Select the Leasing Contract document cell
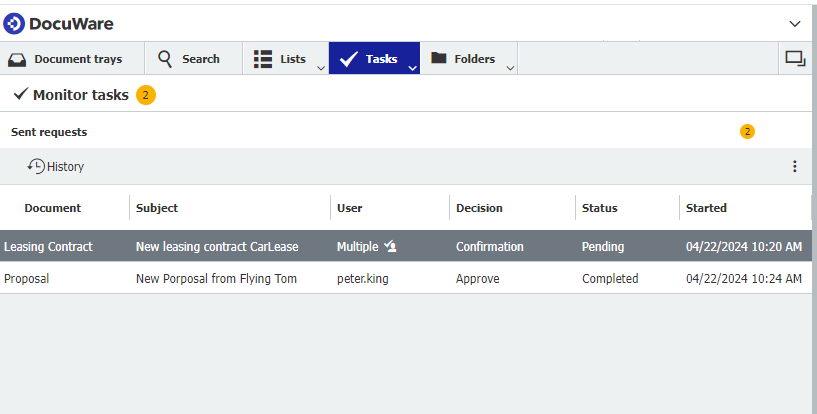 click(x=48, y=247)
